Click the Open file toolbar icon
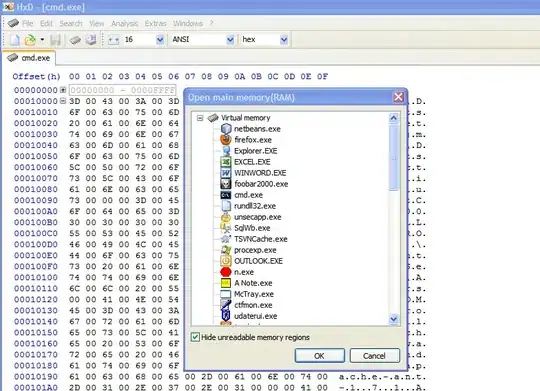Viewport: 540px width, 391px height. point(30,40)
